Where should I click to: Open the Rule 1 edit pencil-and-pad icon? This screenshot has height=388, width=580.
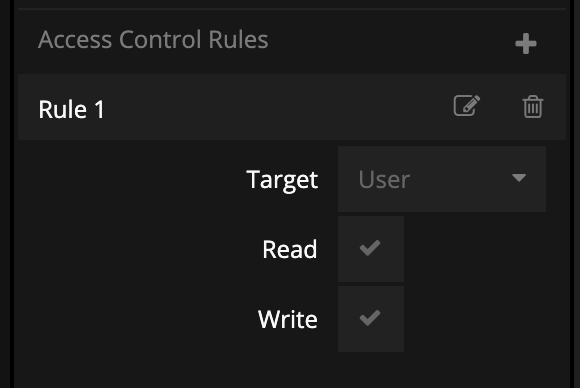tap(467, 106)
